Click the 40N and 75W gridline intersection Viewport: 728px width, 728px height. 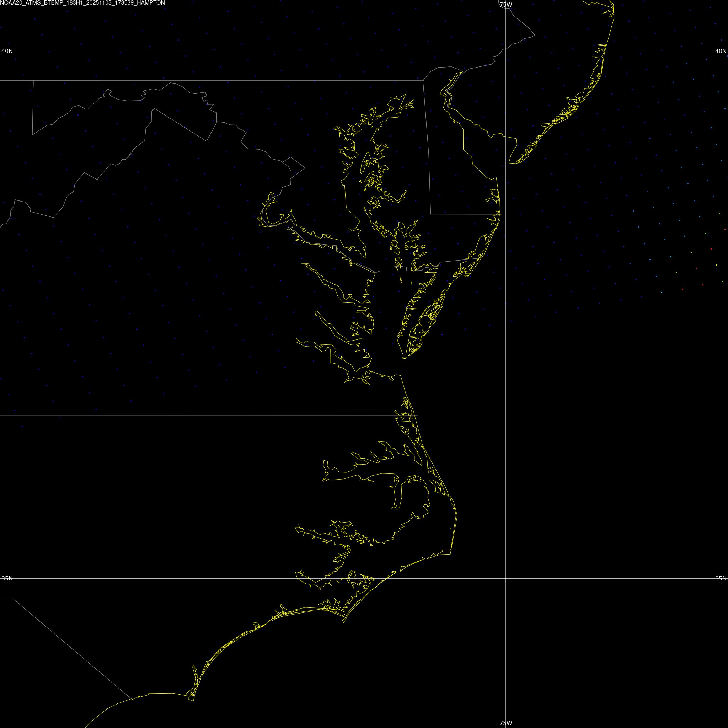tap(505, 51)
